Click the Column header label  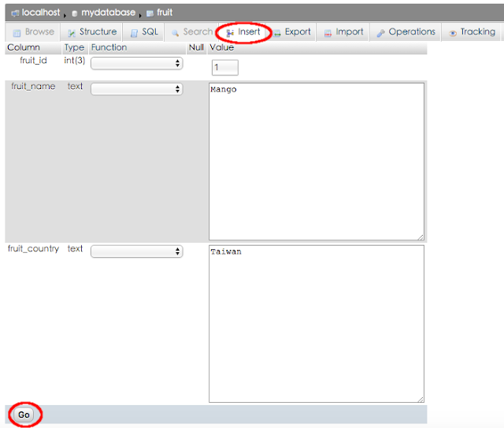tap(24, 47)
